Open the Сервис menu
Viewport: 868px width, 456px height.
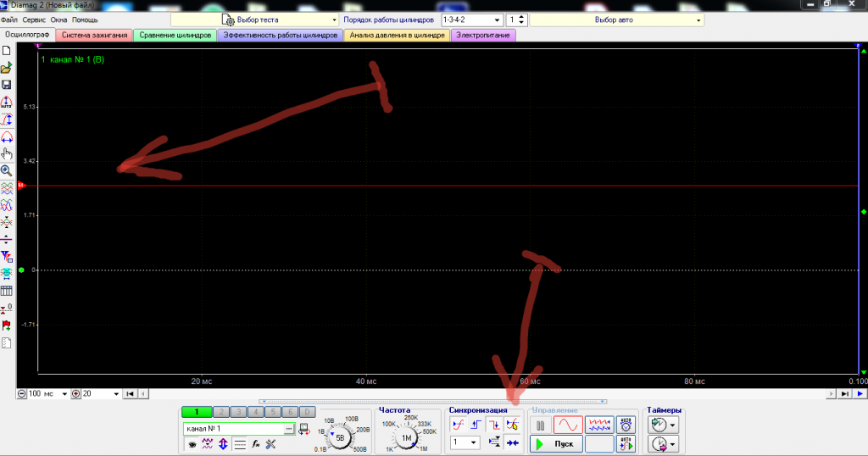point(34,20)
